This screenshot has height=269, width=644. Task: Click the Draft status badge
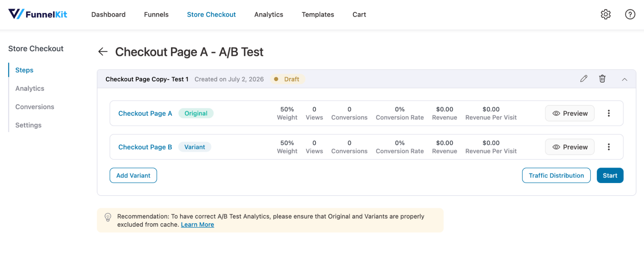click(287, 79)
